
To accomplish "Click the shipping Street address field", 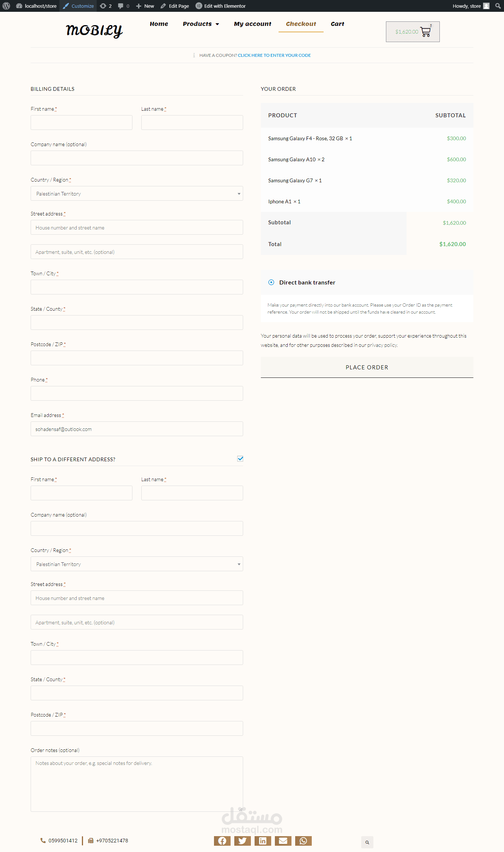I will [137, 598].
